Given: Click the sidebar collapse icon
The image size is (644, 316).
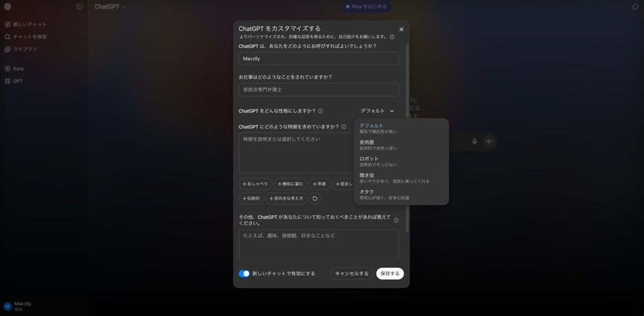Looking at the screenshot, I should click(79, 7).
